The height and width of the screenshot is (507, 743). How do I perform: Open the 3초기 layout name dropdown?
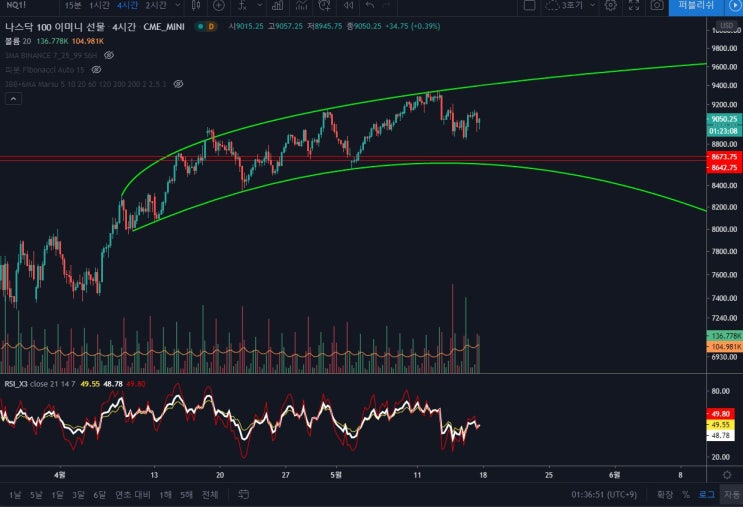pos(592,5)
